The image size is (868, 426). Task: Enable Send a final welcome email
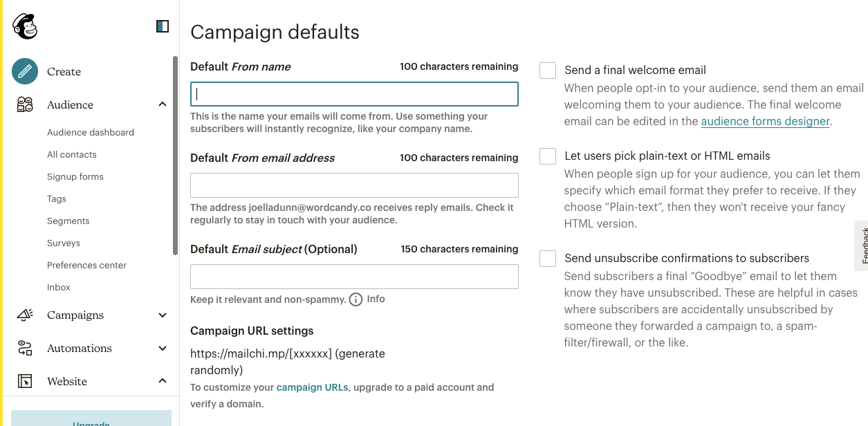(547, 70)
